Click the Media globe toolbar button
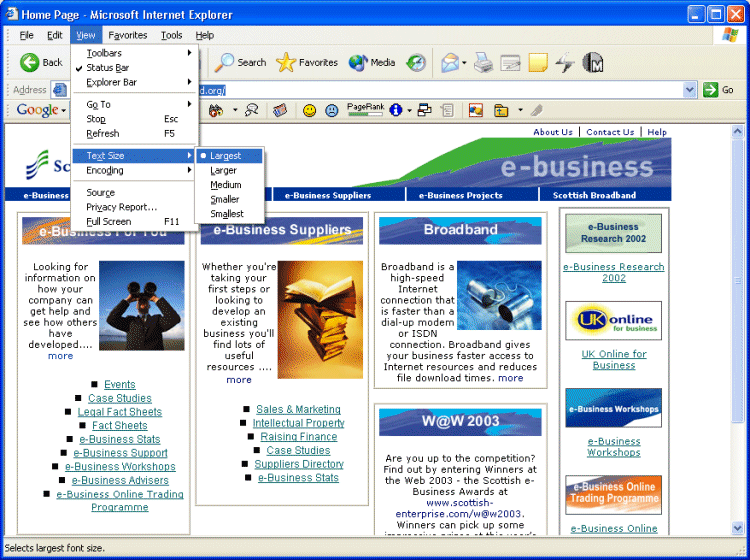 click(372, 63)
